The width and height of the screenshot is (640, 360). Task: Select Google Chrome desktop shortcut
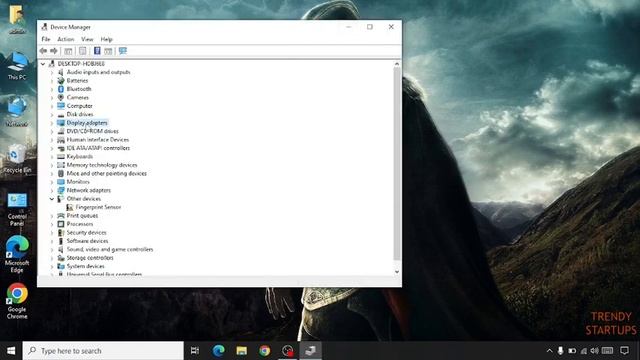[x=17, y=301]
